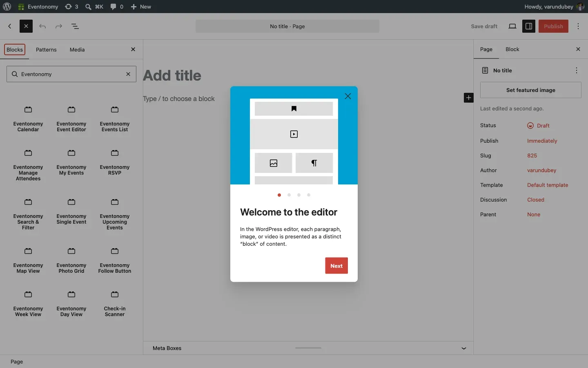Insert the Eventonomy Upcoming Events block
Viewport: 588px width, 368px height.
(115, 214)
